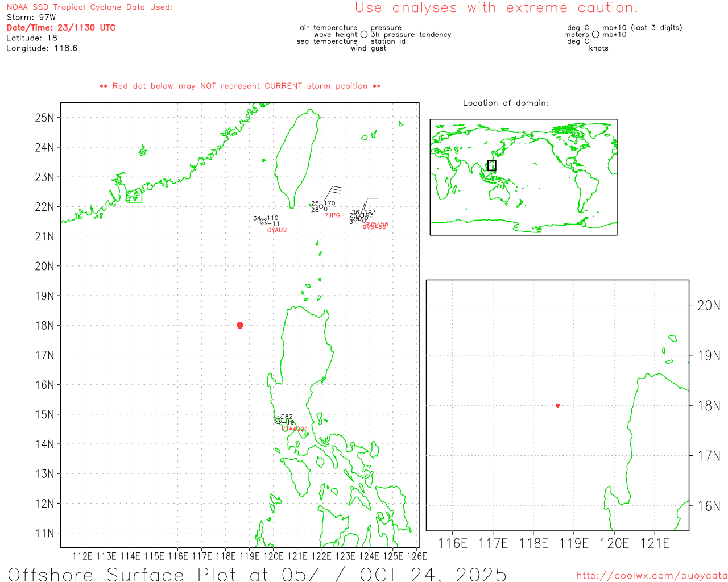Image resolution: width=728 pixels, height=582 pixels.
Task: Click the red 7JPG station id label
Action: pyautogui.click(x=332, y=215)
